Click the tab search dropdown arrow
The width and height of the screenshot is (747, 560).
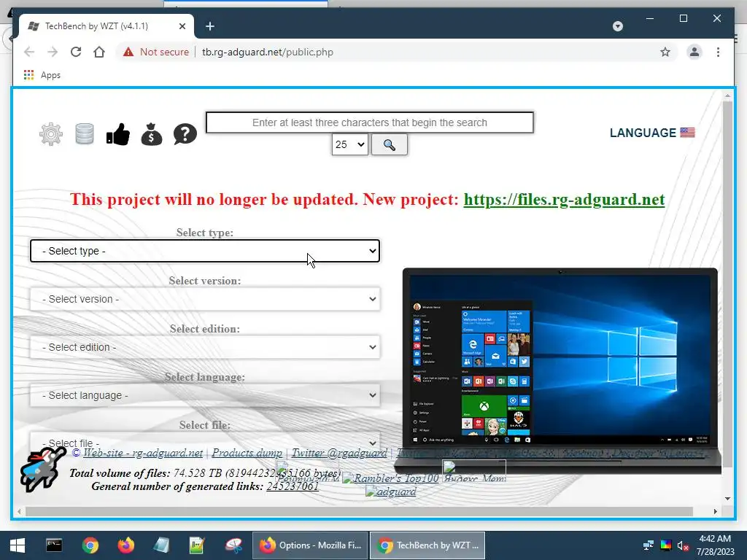pos(617,26)
